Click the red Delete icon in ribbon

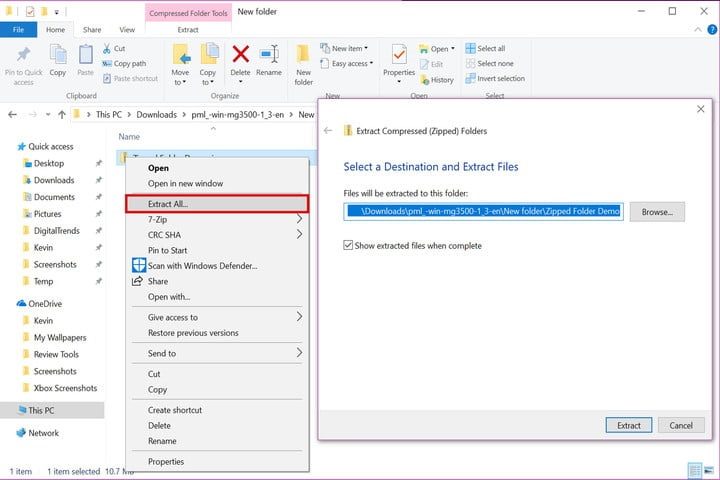(x=240, y=54)
